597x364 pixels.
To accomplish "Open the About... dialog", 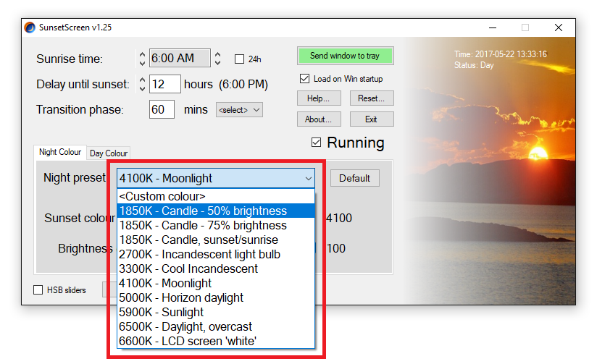I will pyautogui.click(x=319, y=119).
